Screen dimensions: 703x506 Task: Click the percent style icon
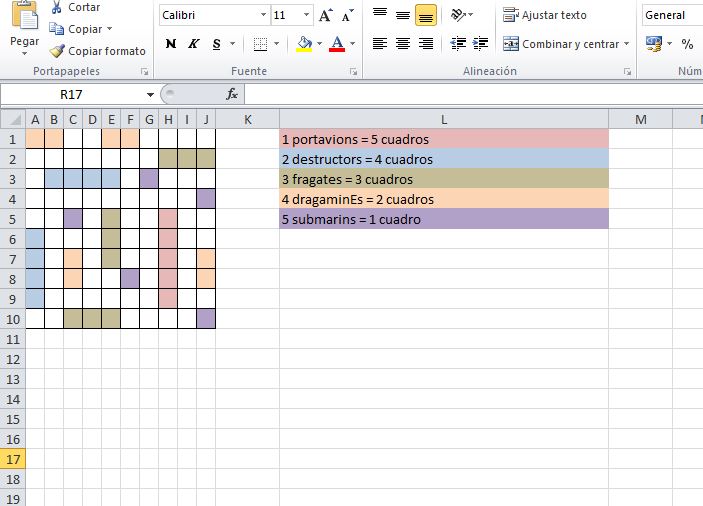click(x=687, y=44)
